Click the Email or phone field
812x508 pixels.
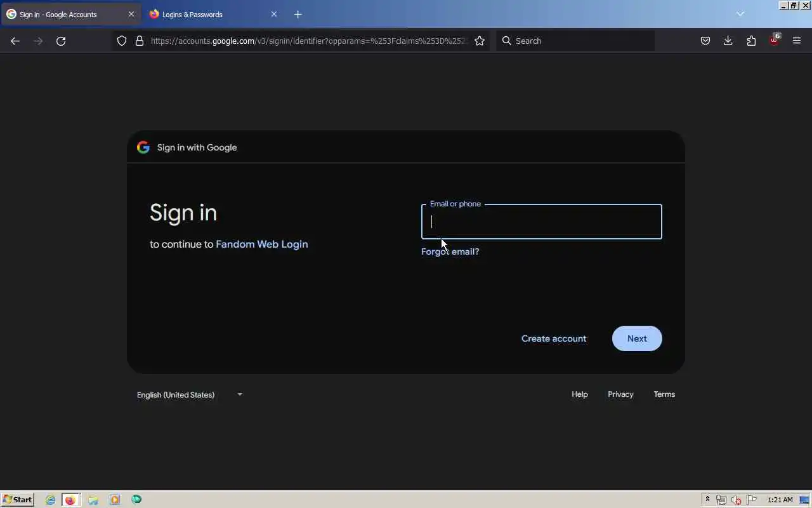pyautogui.click(x=542, y=222)
